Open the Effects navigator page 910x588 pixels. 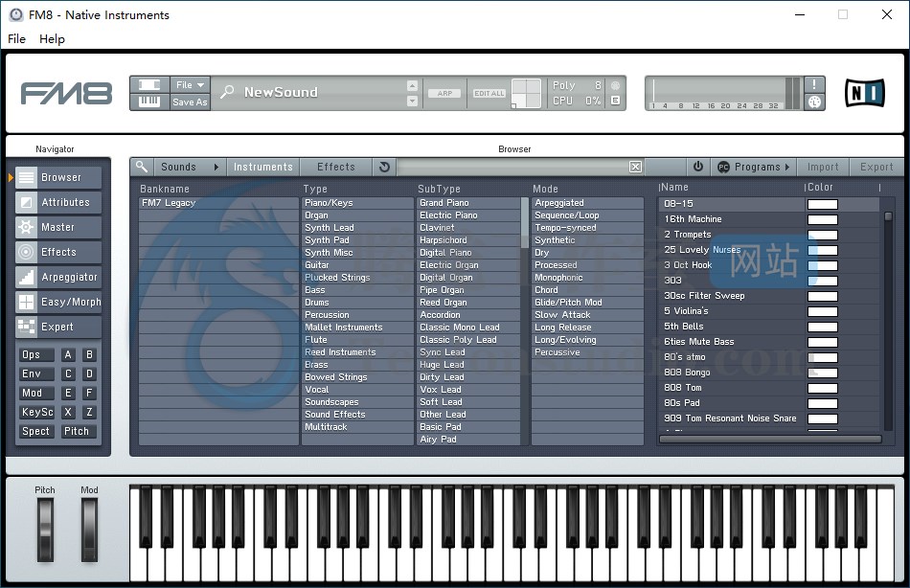point(58,253)
